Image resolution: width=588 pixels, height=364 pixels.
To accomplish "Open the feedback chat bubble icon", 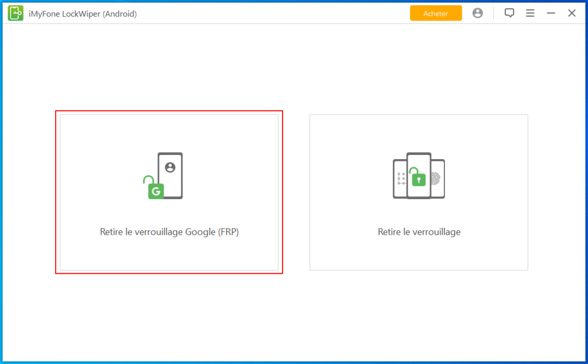I will click(x=509, y=13).
